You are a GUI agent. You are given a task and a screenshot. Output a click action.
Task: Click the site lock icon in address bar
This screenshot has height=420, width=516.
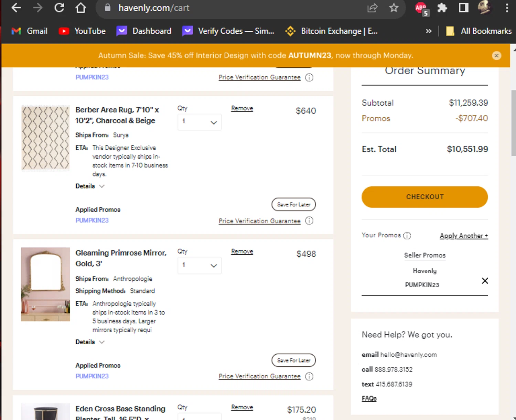coord(108,8)
